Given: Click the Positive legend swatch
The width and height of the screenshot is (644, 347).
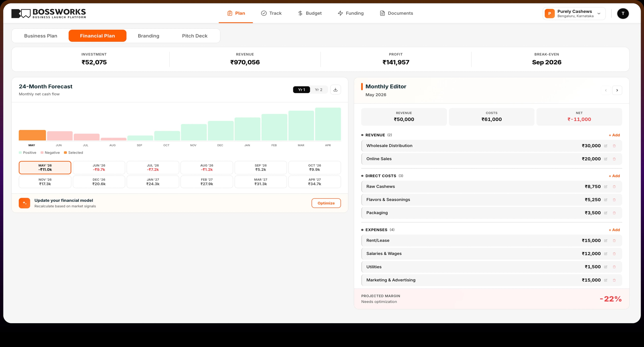Looking at the screenshot, I should [x=20, y=153].
